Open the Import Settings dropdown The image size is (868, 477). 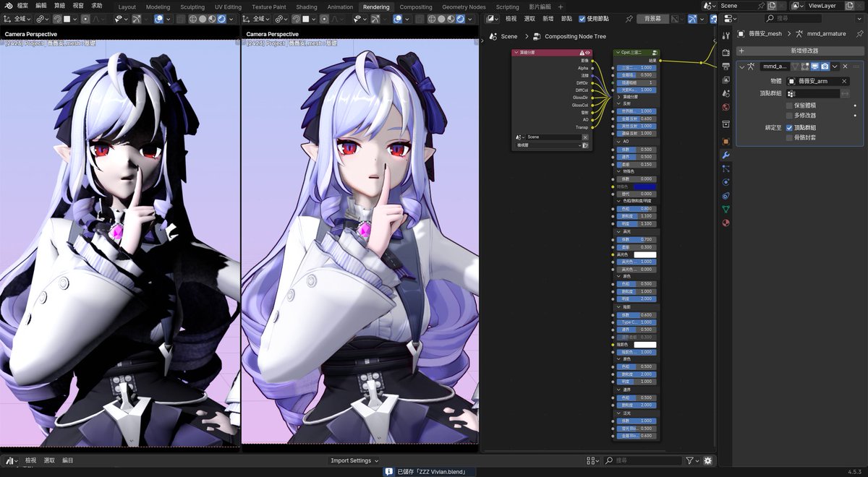coord(354,460)
